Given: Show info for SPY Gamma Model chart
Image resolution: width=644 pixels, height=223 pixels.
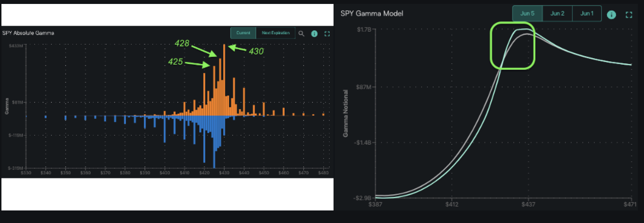Looking at the screenshot, I should tap(611, 15).
